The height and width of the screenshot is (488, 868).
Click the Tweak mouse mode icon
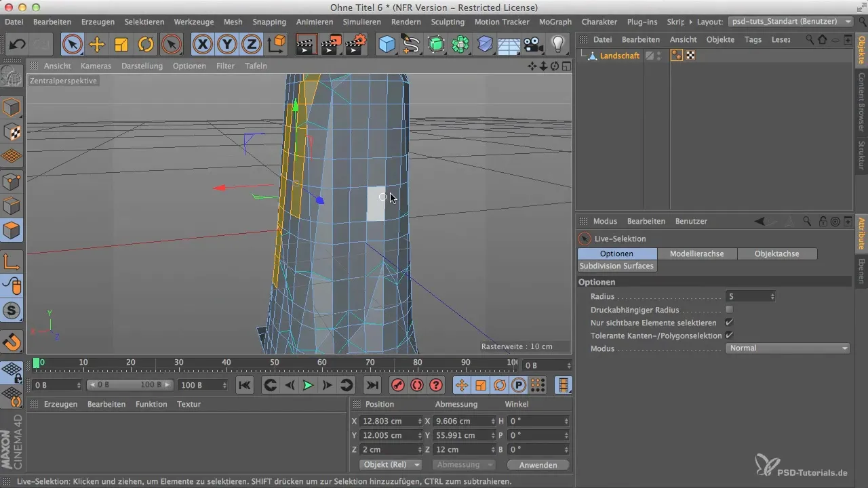point(12,286)
